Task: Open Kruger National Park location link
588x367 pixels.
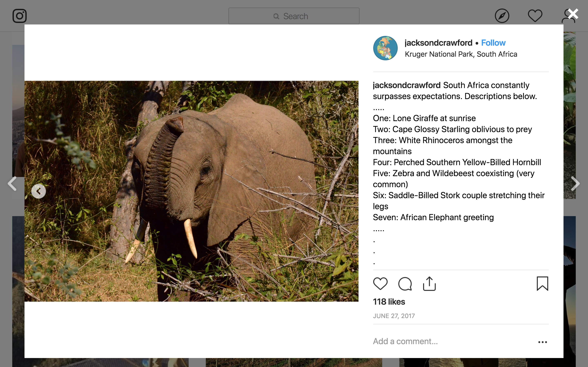Action: (461, 54)
